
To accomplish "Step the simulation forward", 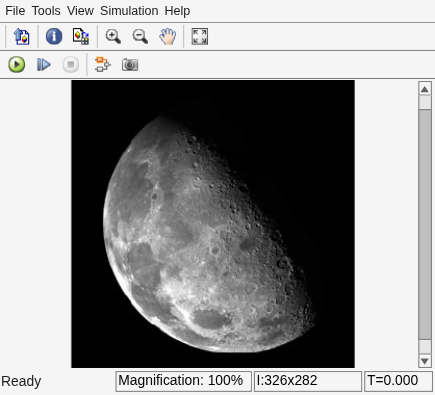I will [x=44, y=64].
